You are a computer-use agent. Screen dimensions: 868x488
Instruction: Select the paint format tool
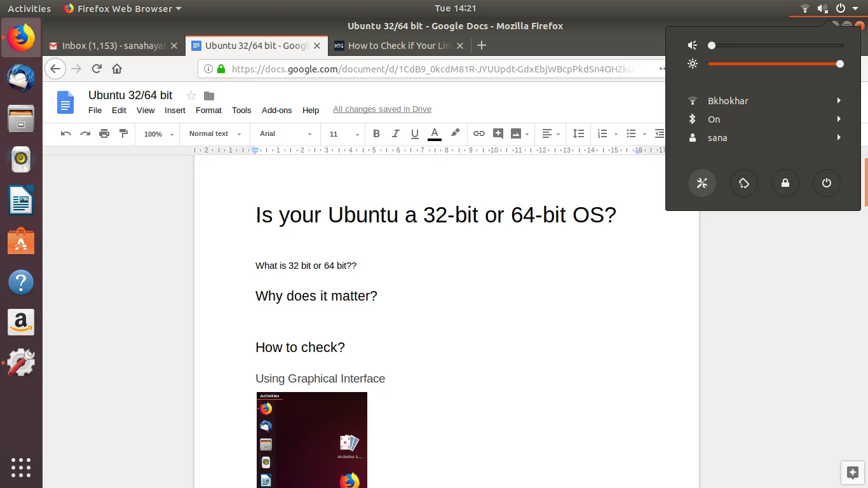(124, 133)
